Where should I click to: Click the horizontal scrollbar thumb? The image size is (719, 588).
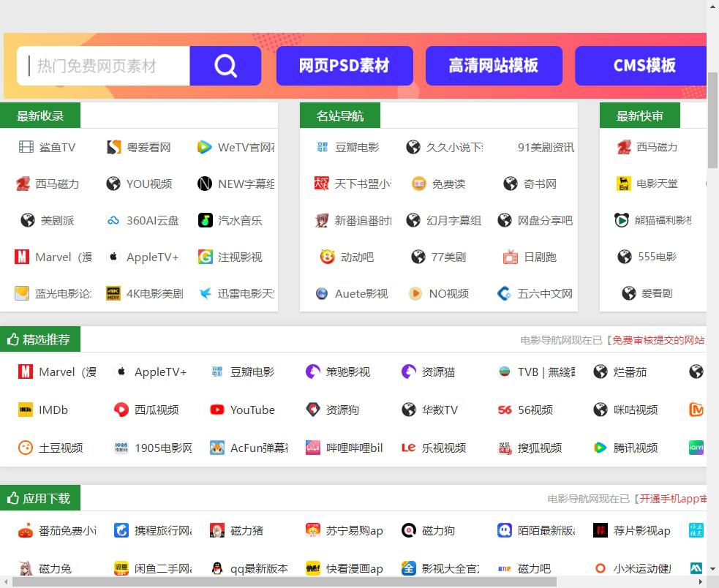coord(285,581)
